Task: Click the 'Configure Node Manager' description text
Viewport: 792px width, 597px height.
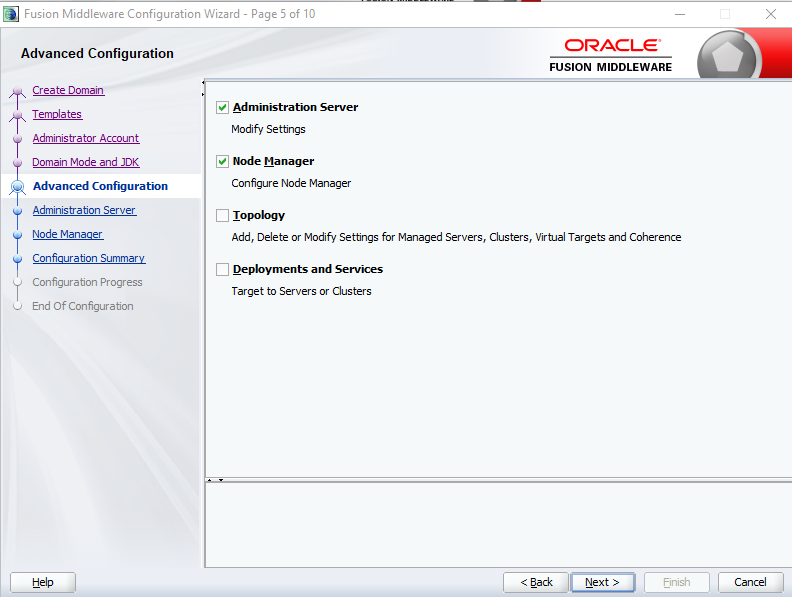Action: [291, 183]
